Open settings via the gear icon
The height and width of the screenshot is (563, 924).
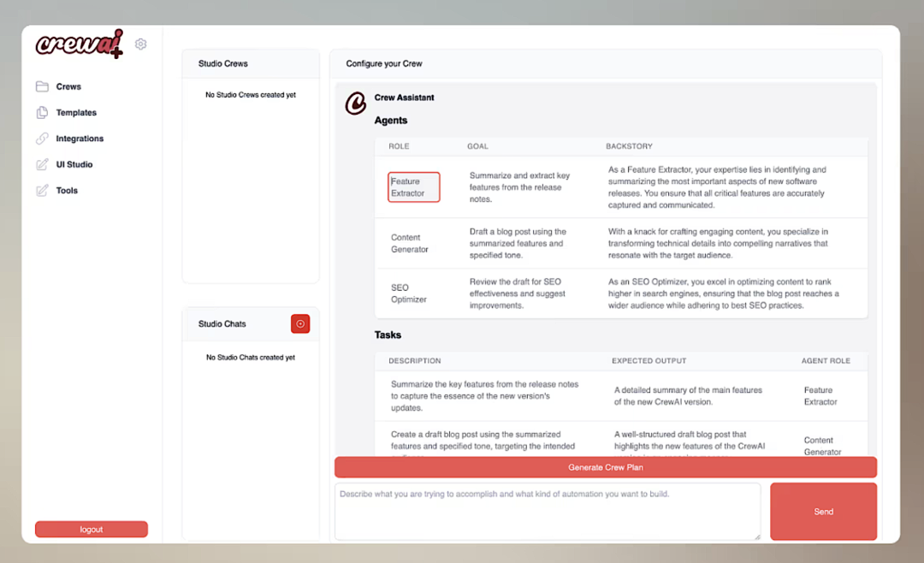click(x=140, y=44)
